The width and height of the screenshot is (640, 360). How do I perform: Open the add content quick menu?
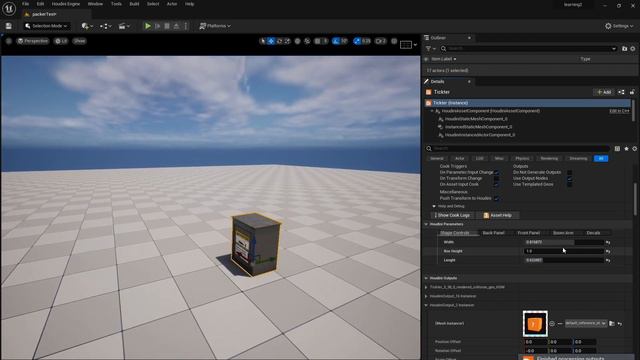[x=87, y=26]
